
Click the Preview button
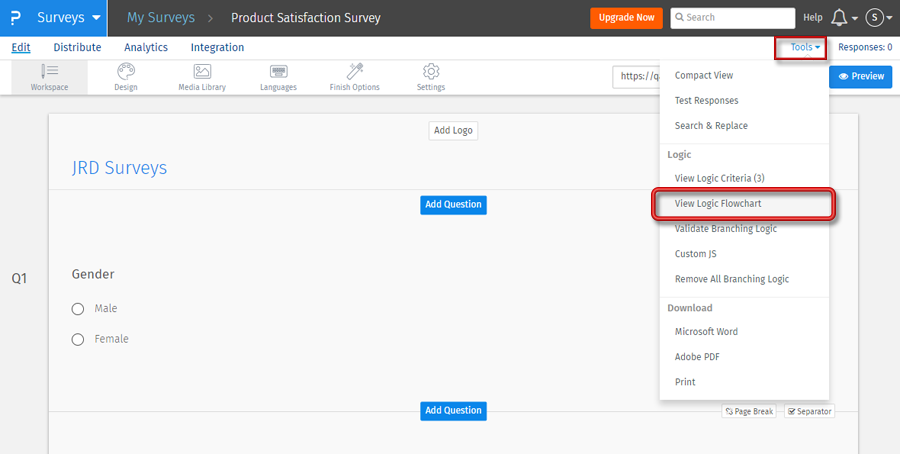tap(860, 76)
